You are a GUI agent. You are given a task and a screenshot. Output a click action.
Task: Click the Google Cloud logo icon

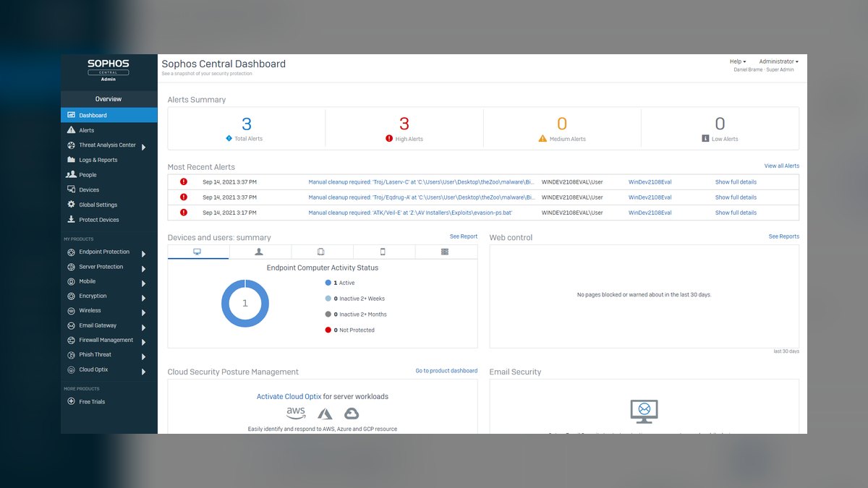coord(352,414)
